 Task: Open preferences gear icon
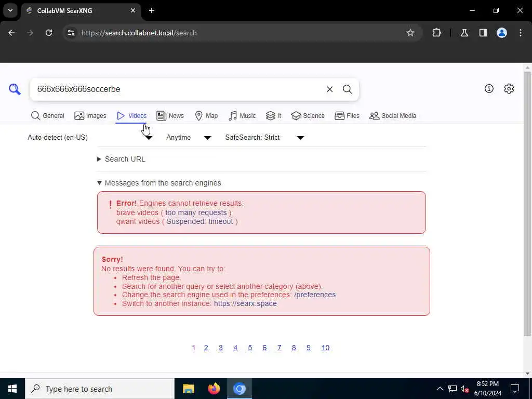tap(509, 88)
